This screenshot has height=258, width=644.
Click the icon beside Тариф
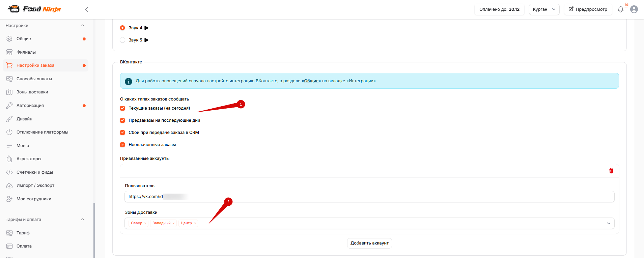(x=9, y=233)
